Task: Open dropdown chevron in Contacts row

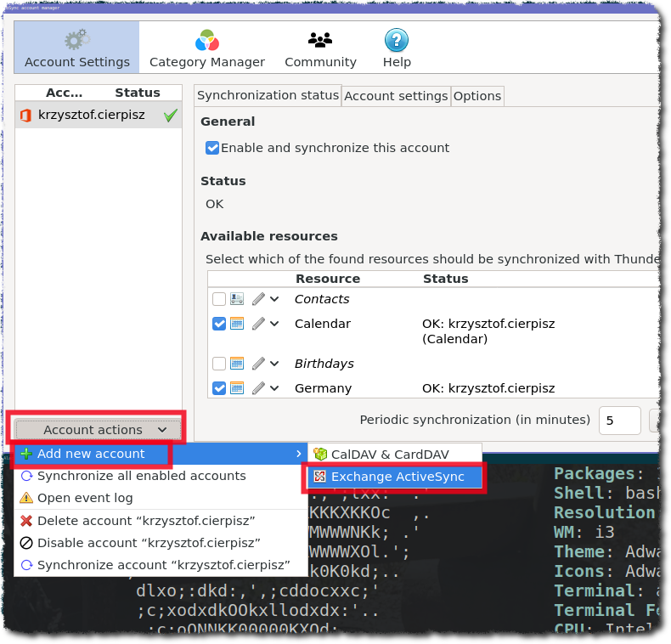Action: [274, 299]
